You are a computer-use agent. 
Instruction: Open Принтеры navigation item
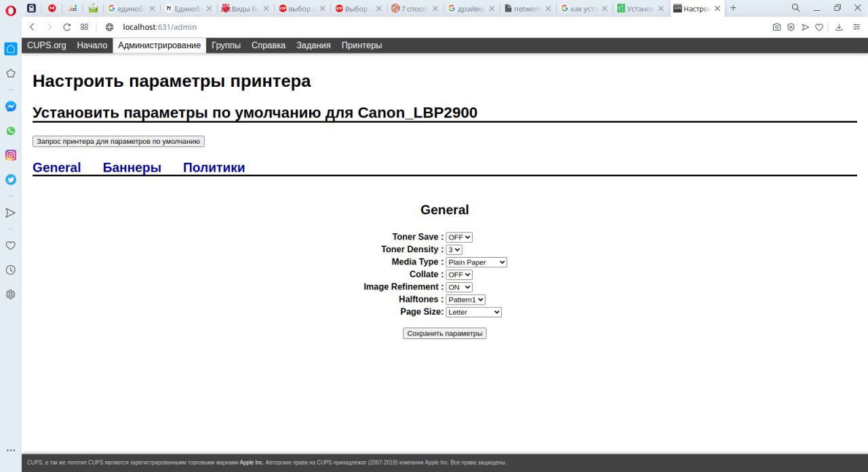pyautogui.click(x=361, y=45)
